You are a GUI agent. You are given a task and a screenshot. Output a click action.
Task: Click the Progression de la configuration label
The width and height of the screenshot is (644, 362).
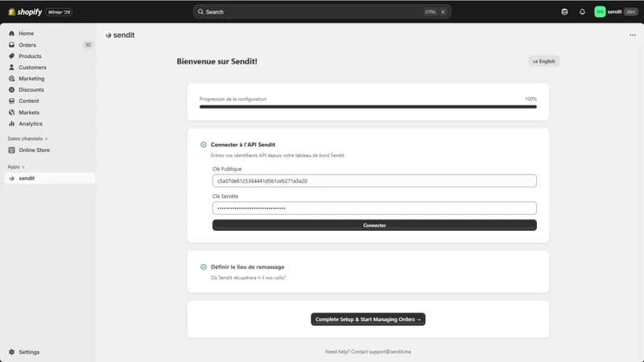pyautogui.click(x=233, y=99)
